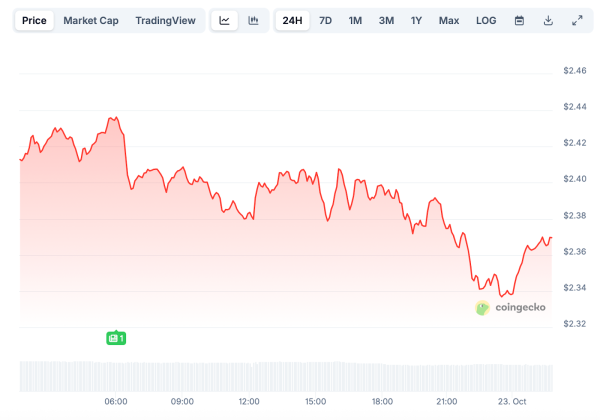Show the 3M price history

click(x=386, y=20)
